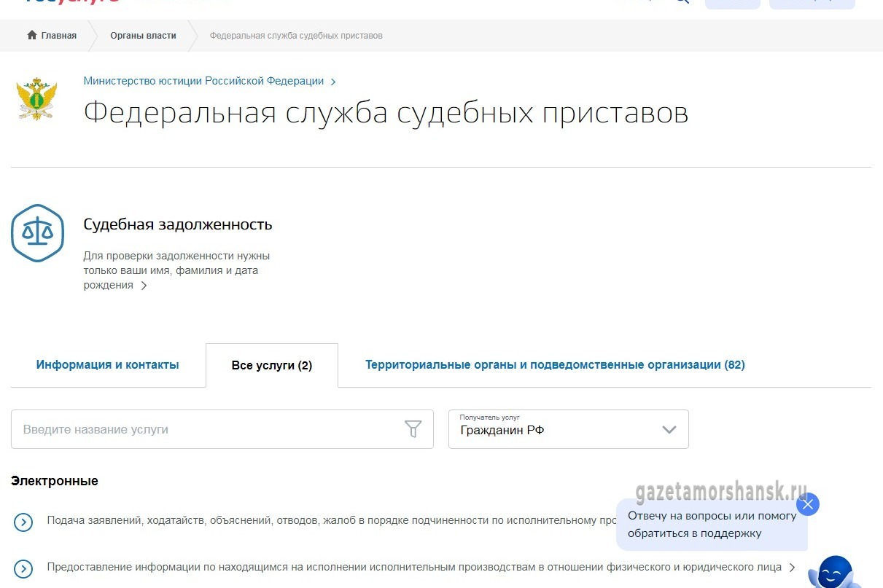Click the dropdown chevron next to Гражданин РФ
Viewport: 883px width, 588px height.
[669, 430]
